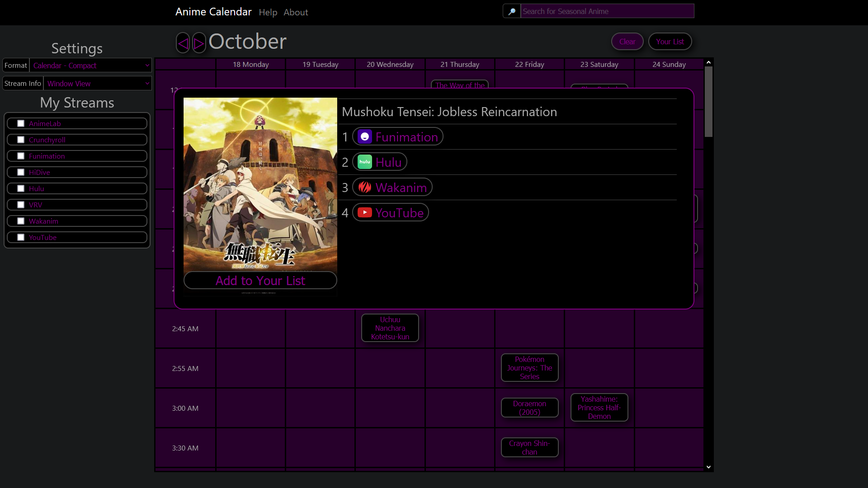Open the Format dropdown
This screenshot has width=868, height=488.
pyautogui.click(x=90, y=66)
